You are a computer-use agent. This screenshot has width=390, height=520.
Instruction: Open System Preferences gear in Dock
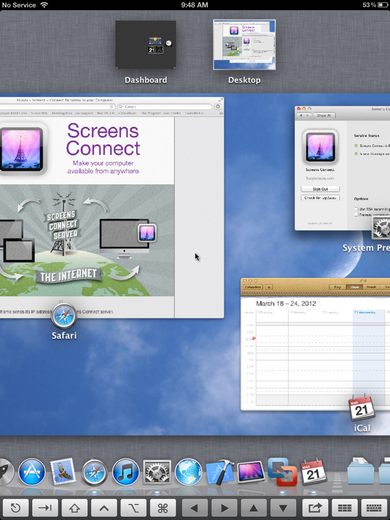coord(157,472)
